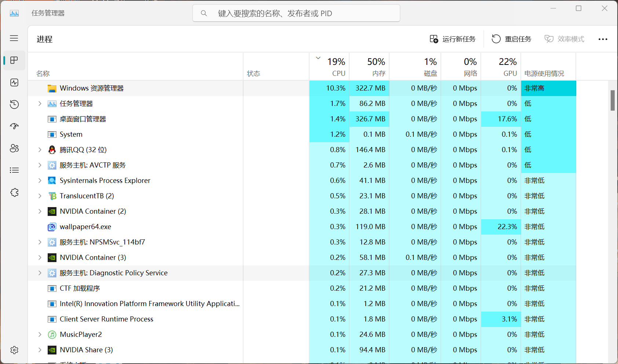Click the TranslucentTB icon

click(52, 196)
